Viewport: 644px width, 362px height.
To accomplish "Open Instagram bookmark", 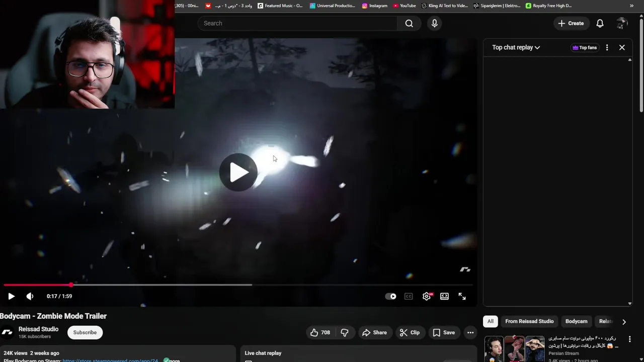I will coord(375,6).
